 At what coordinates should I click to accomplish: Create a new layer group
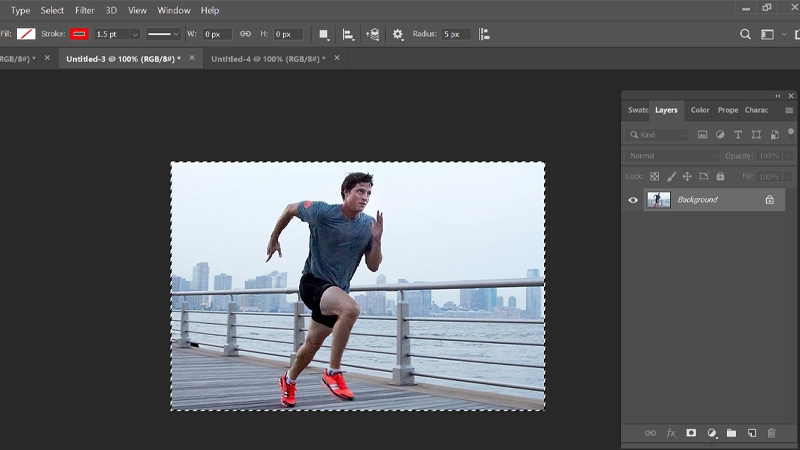[x=732, y=433]
